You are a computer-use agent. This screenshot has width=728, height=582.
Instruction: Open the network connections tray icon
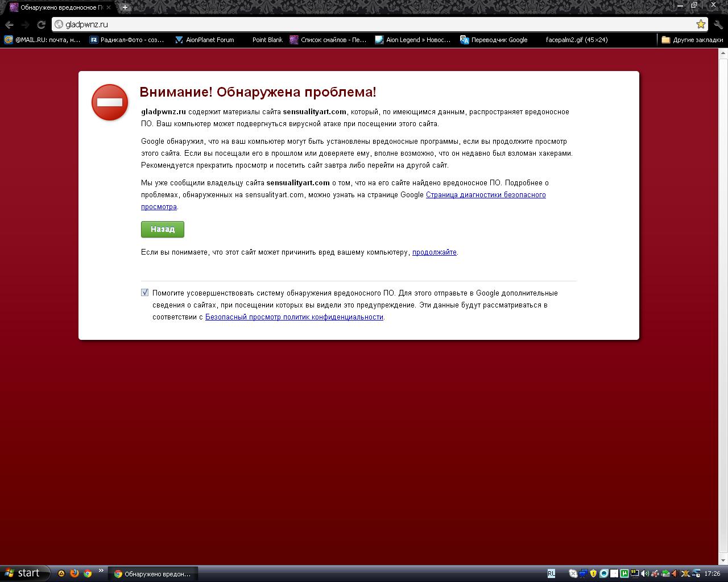583,573
